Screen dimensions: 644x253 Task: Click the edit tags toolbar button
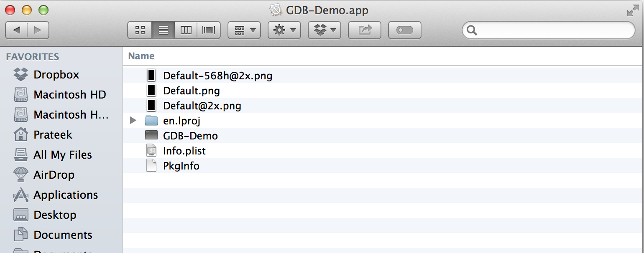(405, 30)
